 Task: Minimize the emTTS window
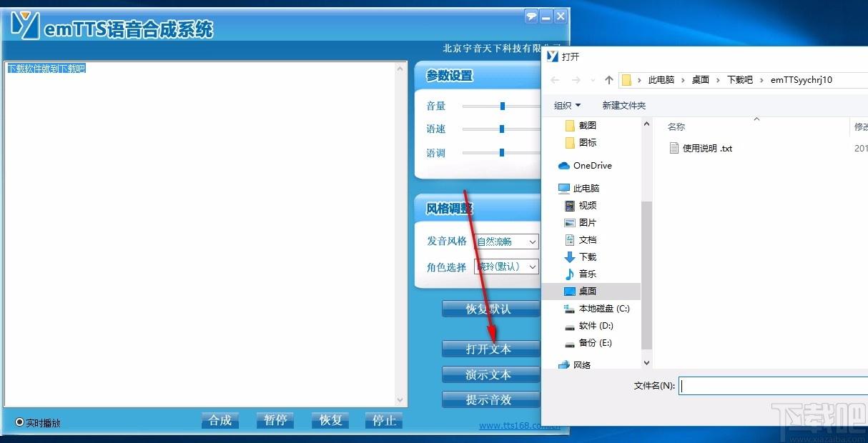coord(546,16)
